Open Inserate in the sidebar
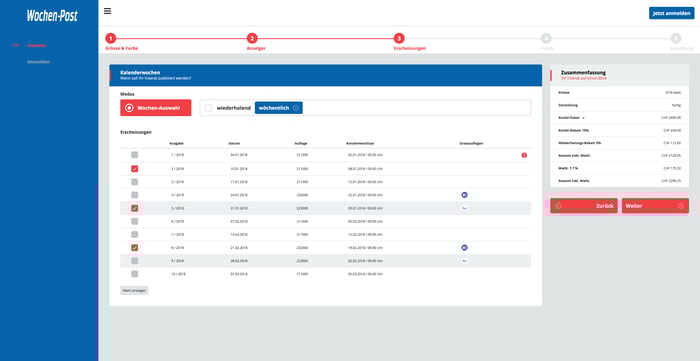 coord(36,45)
